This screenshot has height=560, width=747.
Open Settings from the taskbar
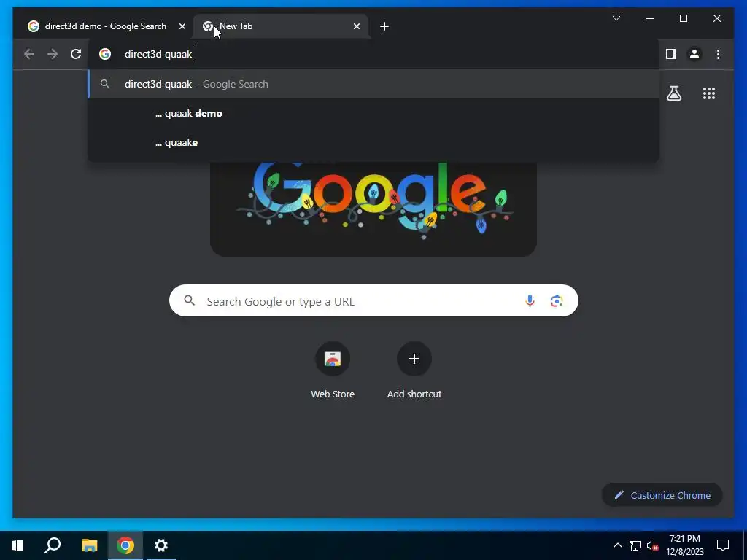click(x=161, y=545)
